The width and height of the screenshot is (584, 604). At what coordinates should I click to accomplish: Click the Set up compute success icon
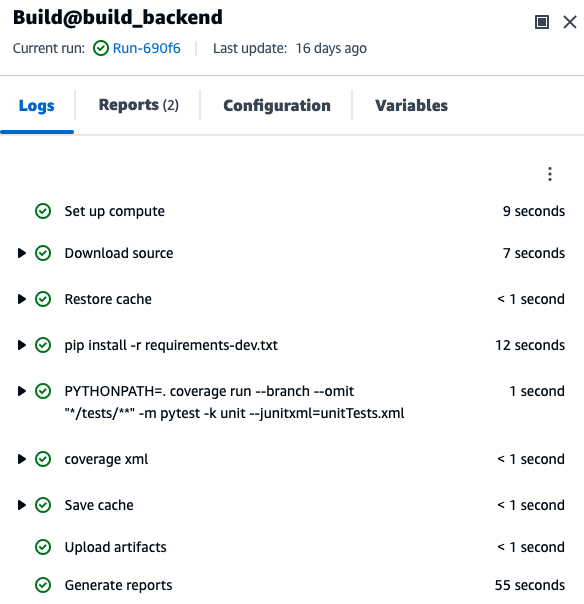point(43,211)
